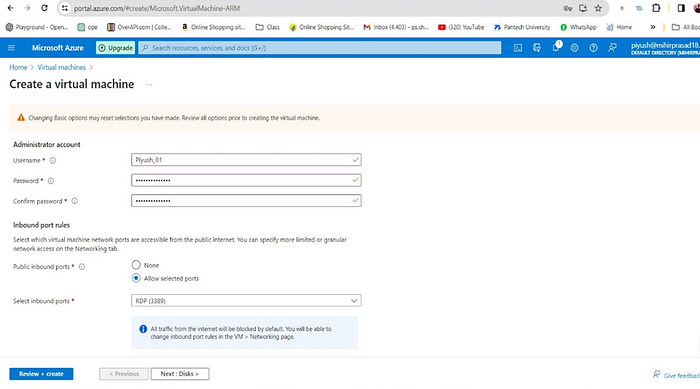
Task: Open Azure portal hamburger menu
Action: click(12, 48)
